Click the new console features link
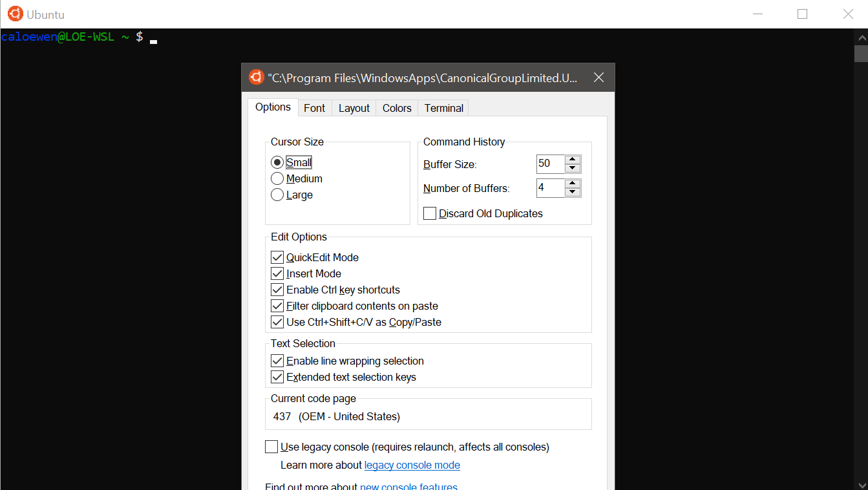The height and width of the screenshot is (490, 868). click(408, 486)
